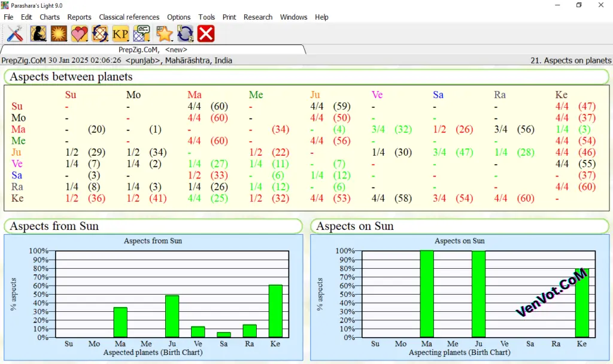The width and height of the screenshot is (613, 364).
Task: Click 'Aspecting planets (Birth Chart)' axis label
Action: (460, 352)
